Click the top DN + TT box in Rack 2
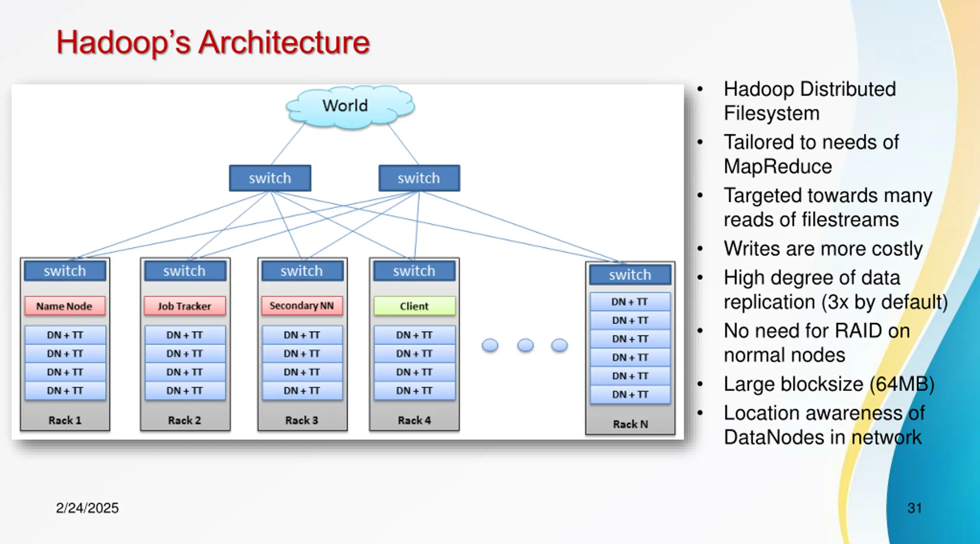The height and width of the screenshot is (544, 980). (185, 335)
